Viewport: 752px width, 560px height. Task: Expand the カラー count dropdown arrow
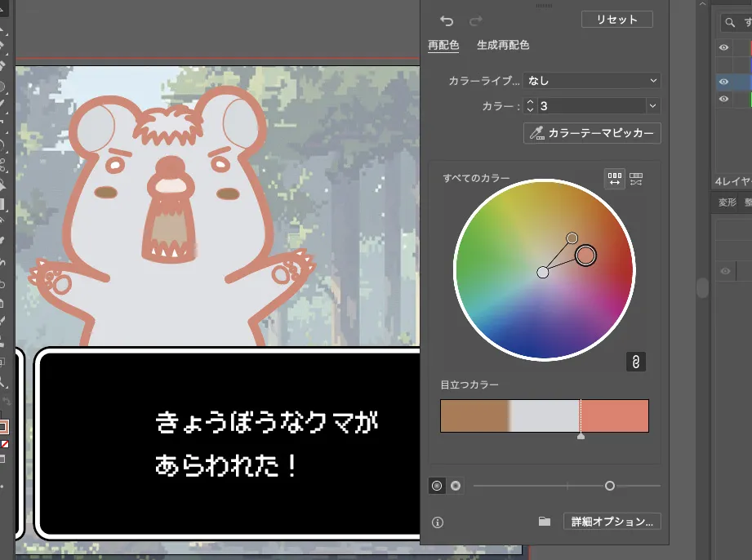[x=652, y=106]
